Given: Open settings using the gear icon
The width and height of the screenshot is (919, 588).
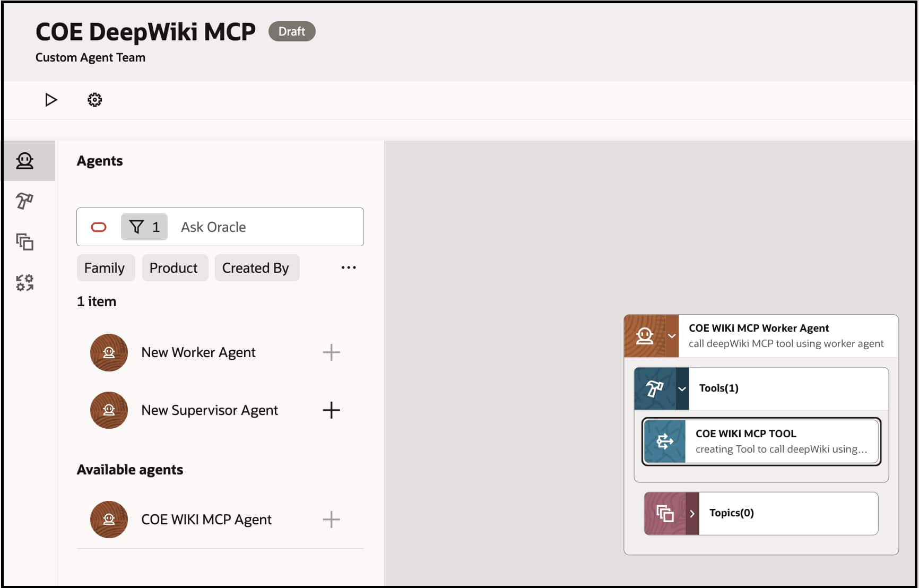Looking at the screenshot, I should point(94,100).
